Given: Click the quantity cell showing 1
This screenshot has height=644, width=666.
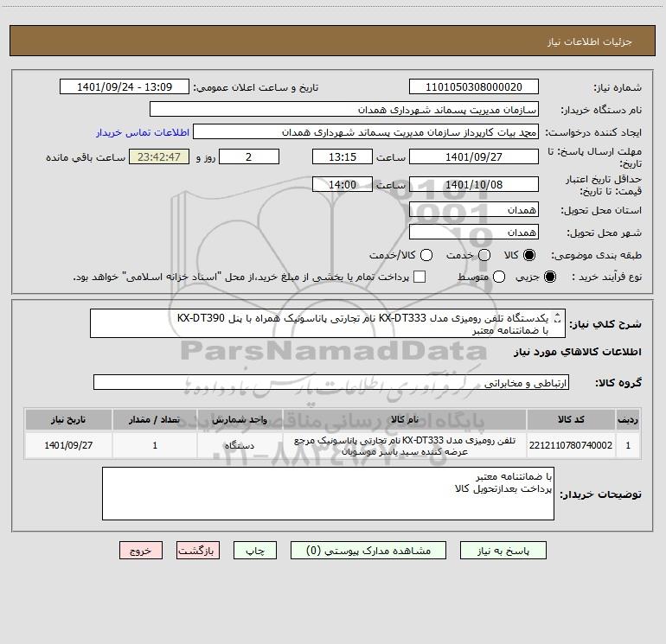Looking at the screenshot, I should 155,445.
